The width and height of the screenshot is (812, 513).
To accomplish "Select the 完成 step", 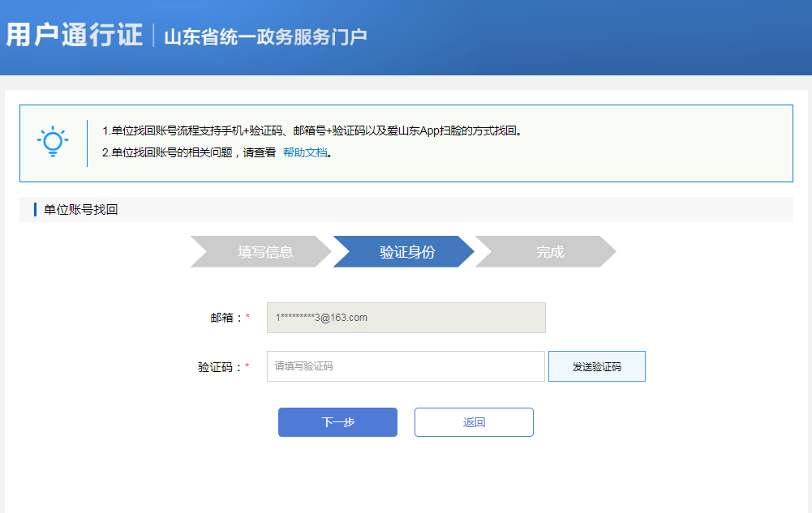I will click(x=549, y=252).
